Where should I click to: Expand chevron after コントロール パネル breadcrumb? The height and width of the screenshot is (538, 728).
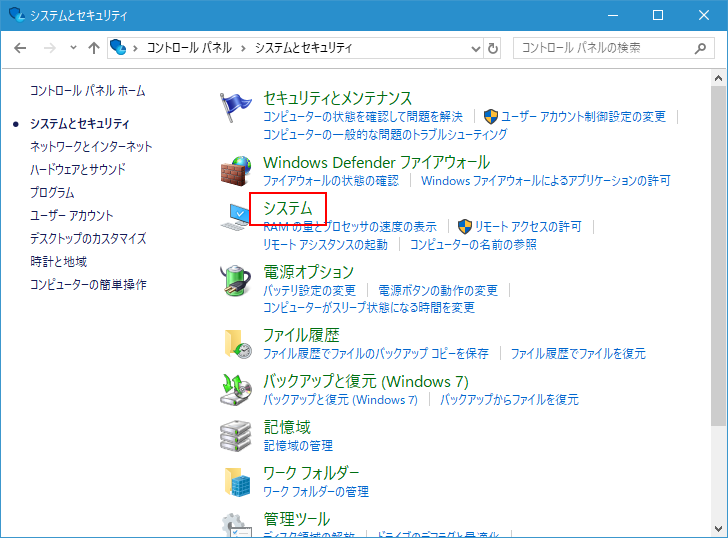pyautogui.click(x=243, y=48)
